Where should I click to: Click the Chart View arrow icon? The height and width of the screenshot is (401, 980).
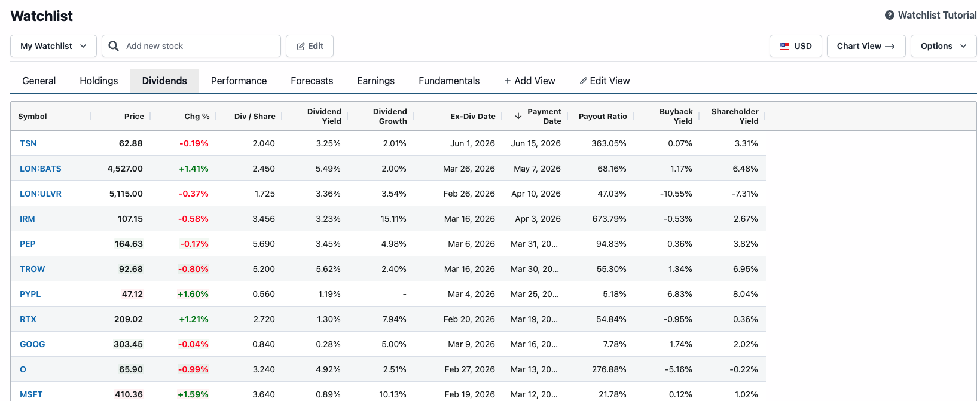coord(890,46)
